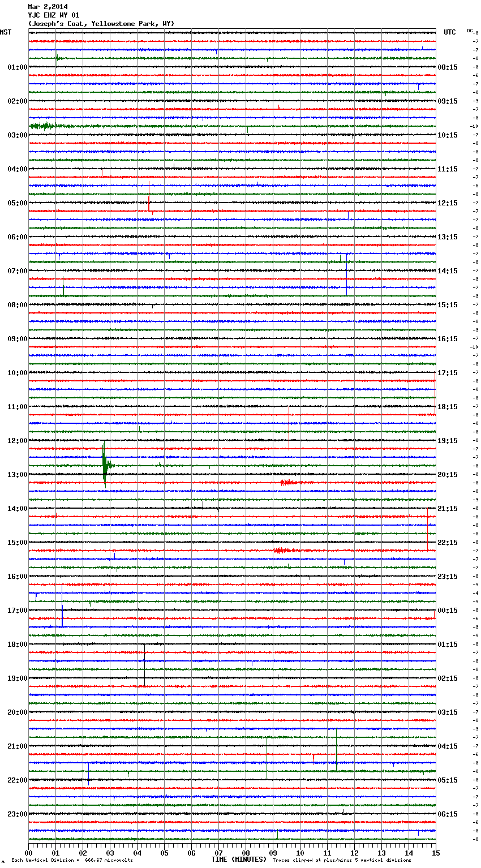Click the '10:15' UTC time label
The image size is (481, 868).
tap(448, 135)
